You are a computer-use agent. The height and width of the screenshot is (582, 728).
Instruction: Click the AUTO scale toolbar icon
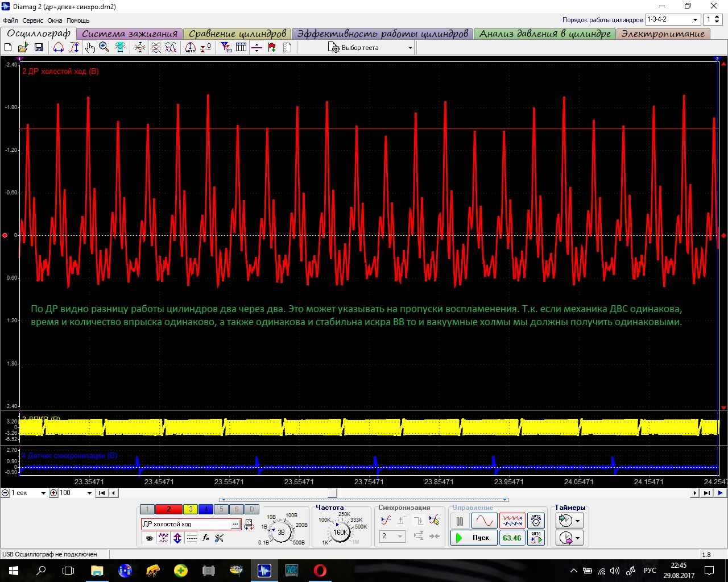click(x=191, y=48)
